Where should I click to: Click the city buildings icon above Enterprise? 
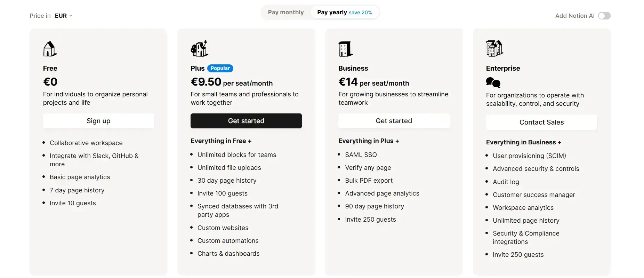click(494, 48)
